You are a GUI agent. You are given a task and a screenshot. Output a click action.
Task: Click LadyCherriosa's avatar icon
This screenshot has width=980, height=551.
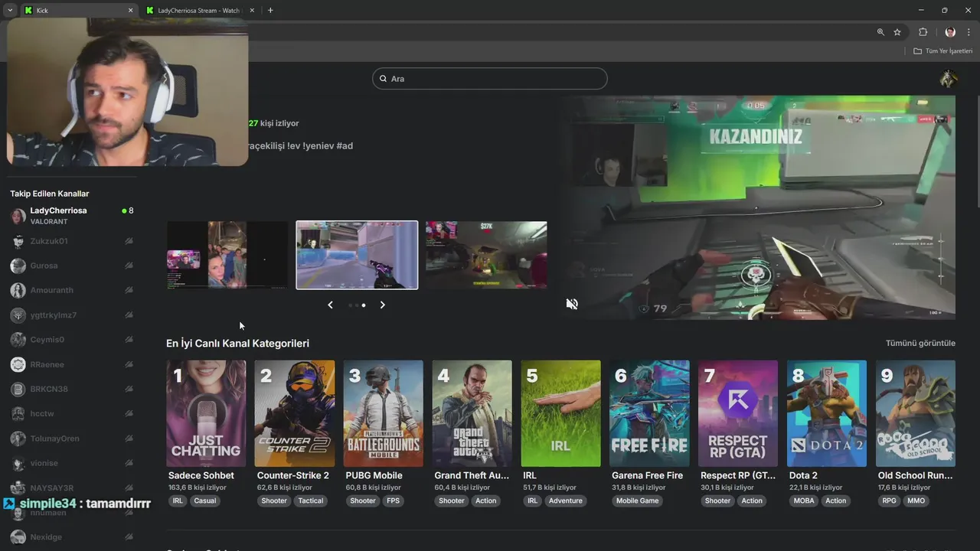coord(18,216)
